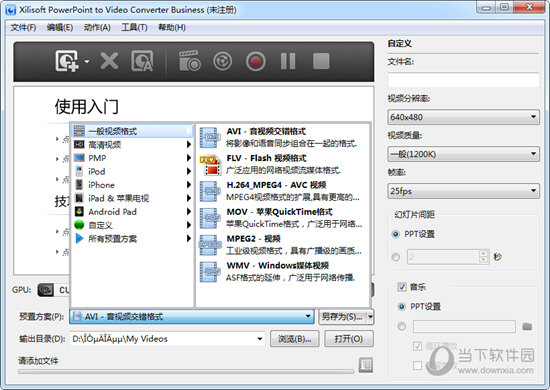Click the FLV format file icon
This screenshot has height=390, width=550.
[210, 165]
